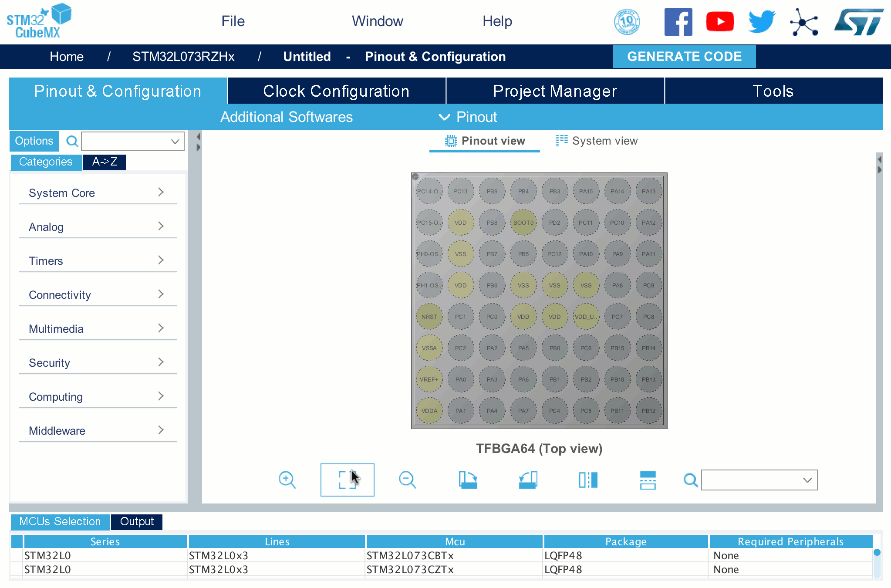Rotate the package counterclockwise
The width and height of the screenshot is (891, 588).
(527, 480)
